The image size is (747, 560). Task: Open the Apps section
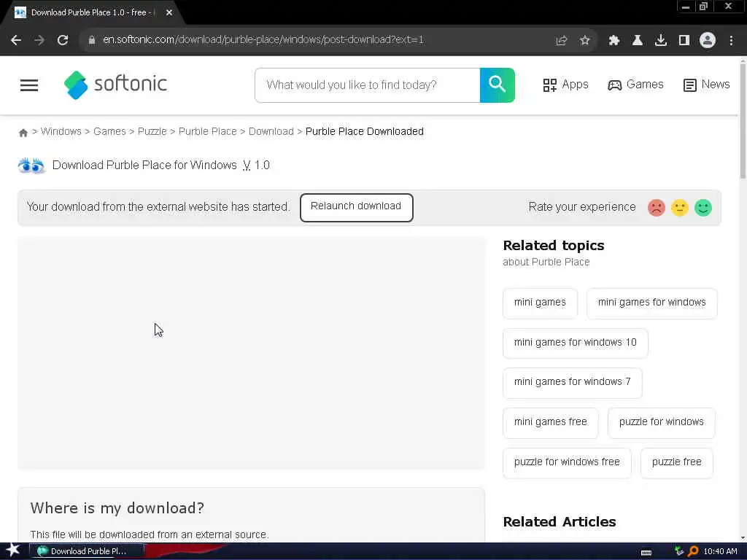pos(565,85)
